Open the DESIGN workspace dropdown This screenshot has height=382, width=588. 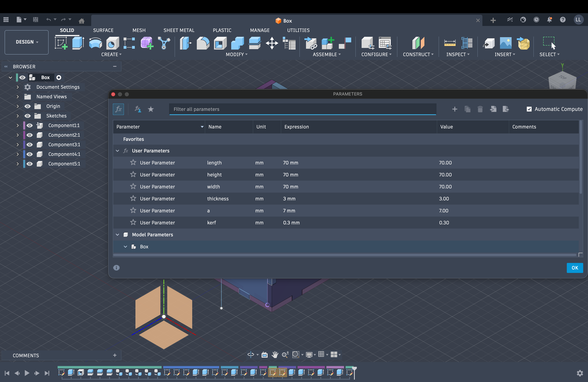[x=26, y=42]
